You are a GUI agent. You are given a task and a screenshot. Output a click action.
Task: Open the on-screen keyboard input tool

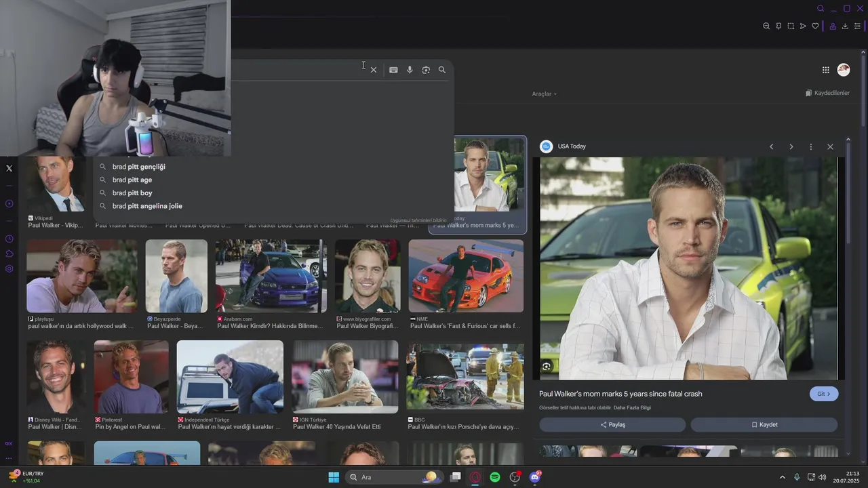coord(393,70)
